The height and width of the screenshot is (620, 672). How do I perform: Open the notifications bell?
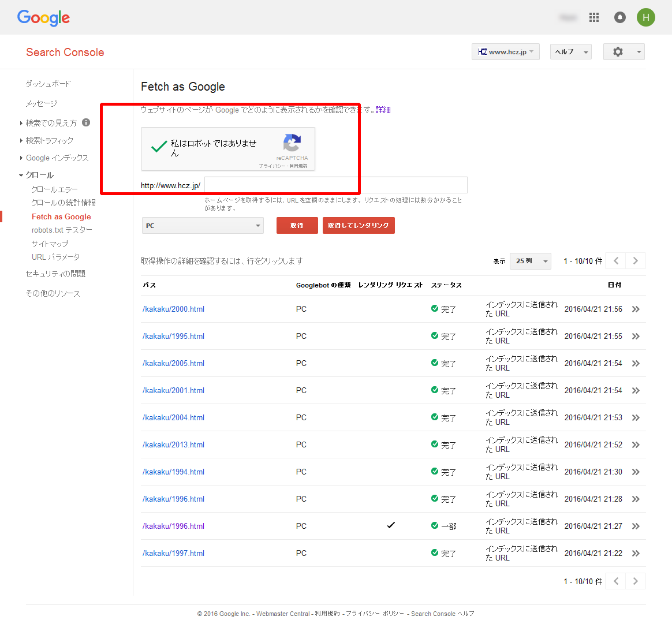(619, 17)
